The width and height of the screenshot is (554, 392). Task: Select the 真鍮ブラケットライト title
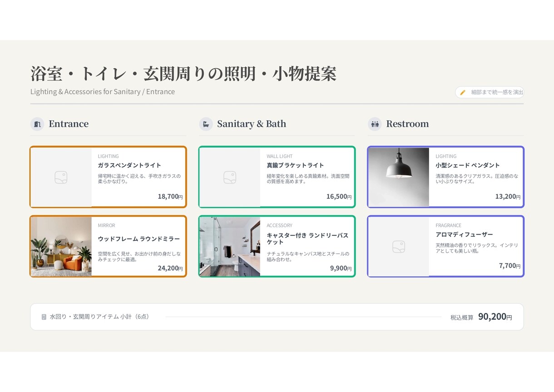[x=295, y=165]
